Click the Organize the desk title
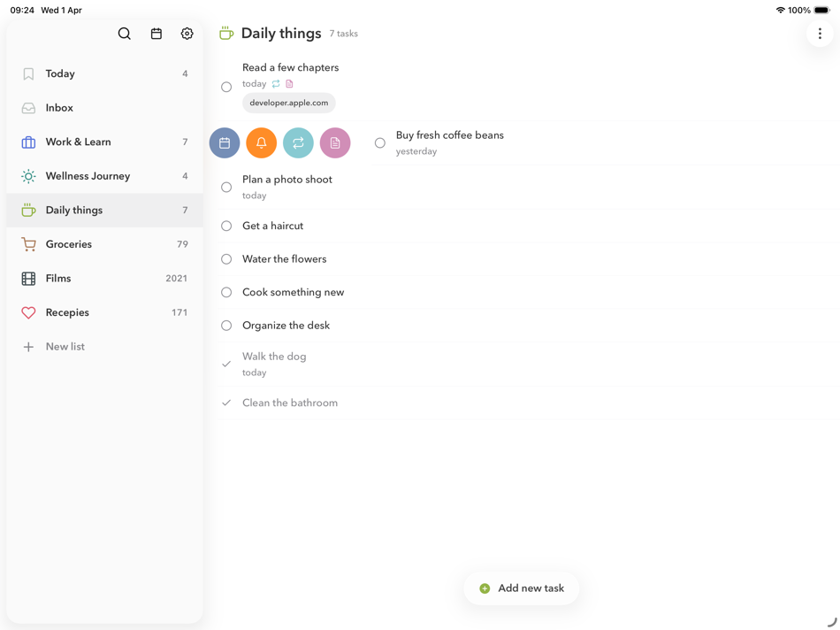Image resolution: width=840 pixels, height=630 pixels. coord(286,326)
